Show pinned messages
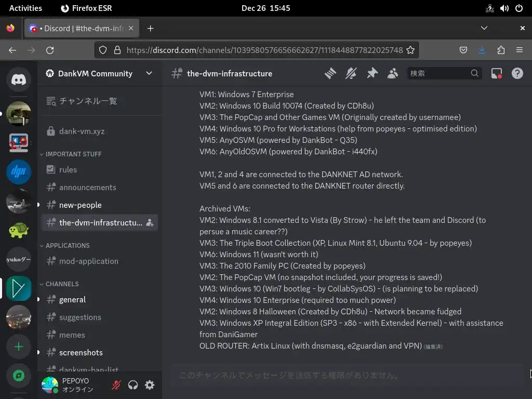 [372, 73]
